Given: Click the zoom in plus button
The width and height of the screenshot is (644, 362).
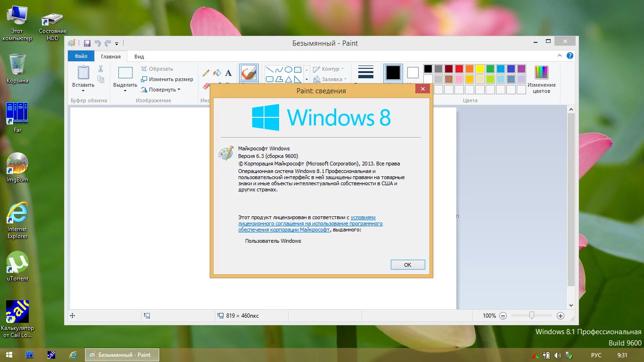Looking at the screenshot, I should click(x=561, y=316).
